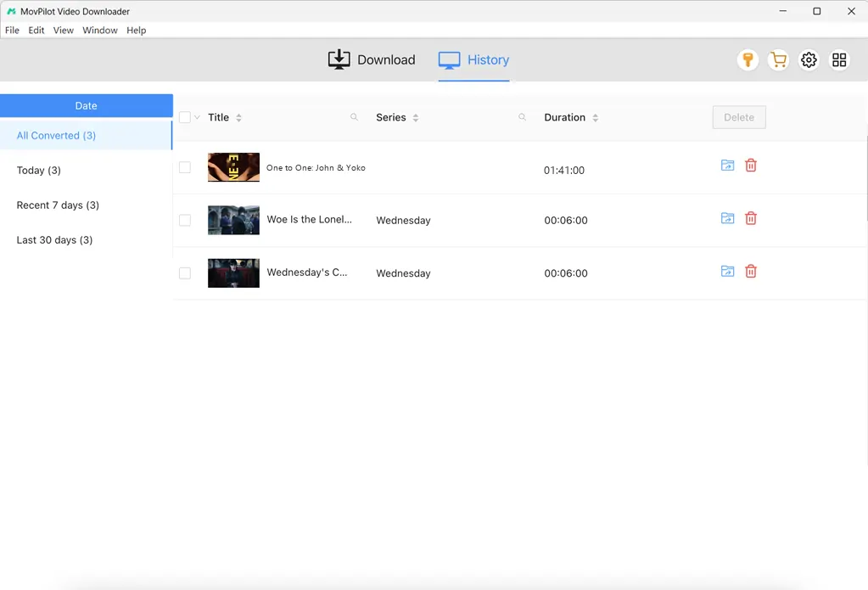Sort by Duration using sort arrows
The width and height of the screenshot is (868, 590).
click(x=595, y=117)
